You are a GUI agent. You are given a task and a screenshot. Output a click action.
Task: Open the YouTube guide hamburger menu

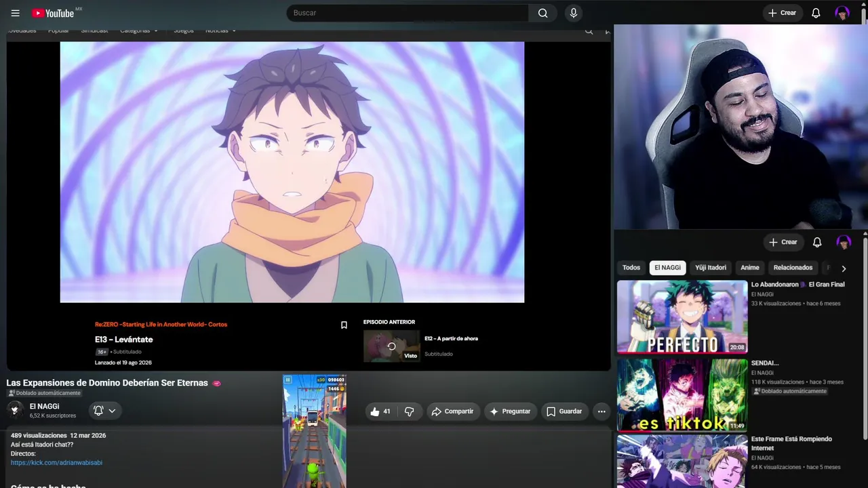click(16, 13)
